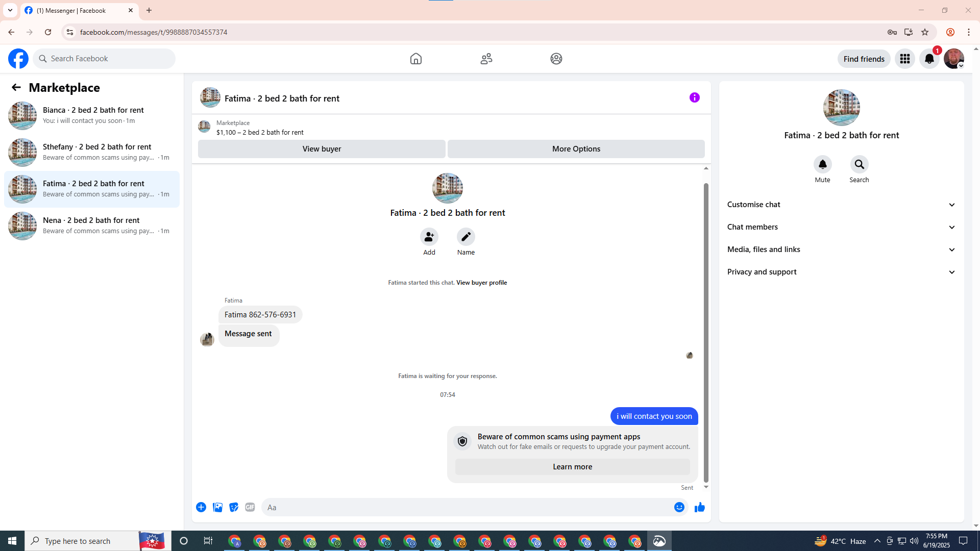Open the volume control in system tray

pos(914,541)
